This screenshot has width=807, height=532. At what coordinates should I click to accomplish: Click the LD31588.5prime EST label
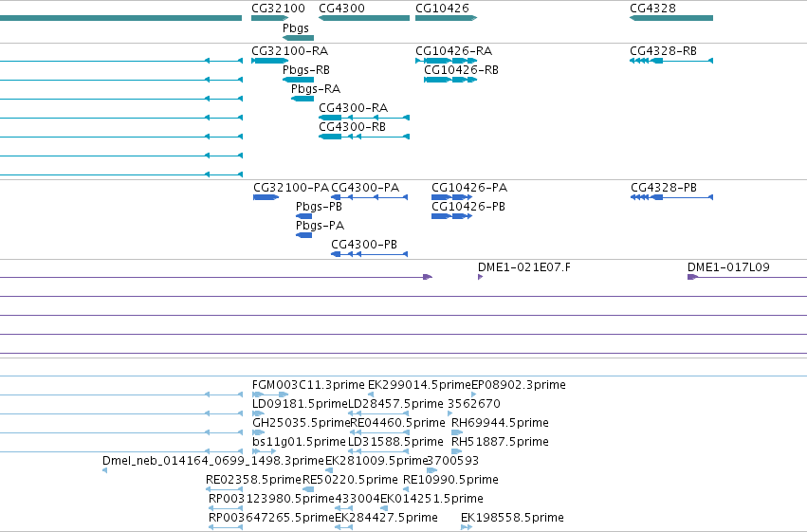point(395,443)
